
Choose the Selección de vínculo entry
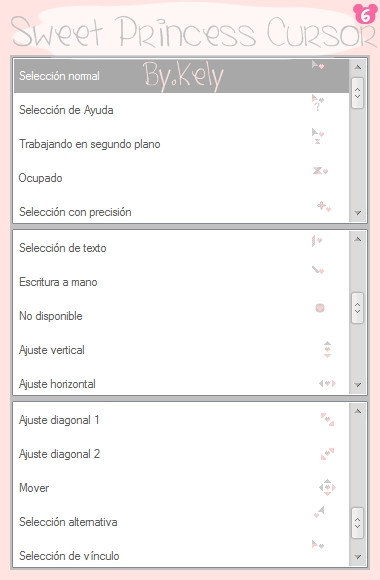click(x=181, y=553)
